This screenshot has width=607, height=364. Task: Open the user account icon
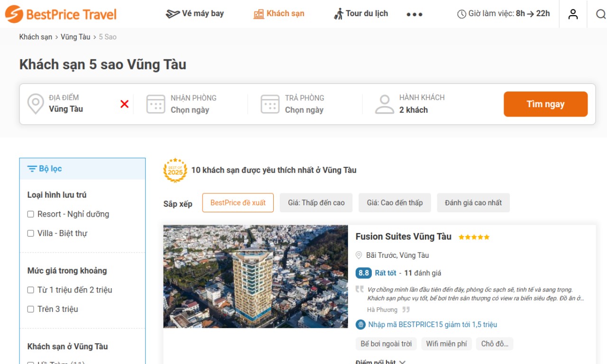(573, 14)
